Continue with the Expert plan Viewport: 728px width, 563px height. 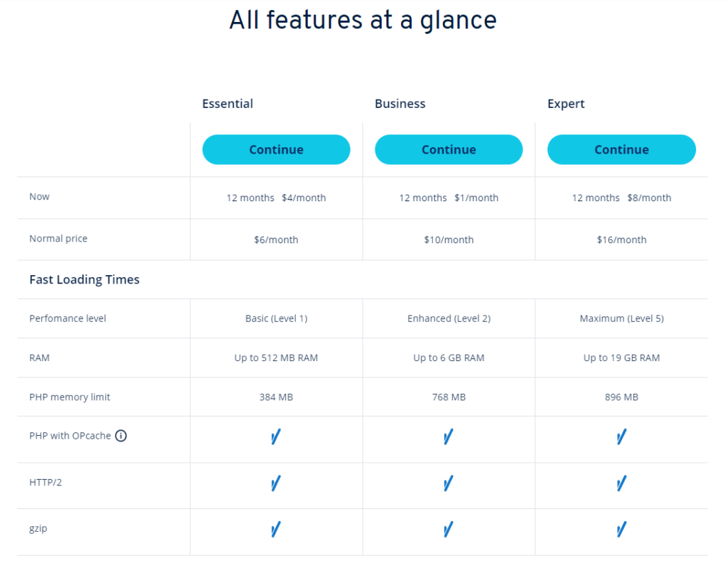coord(621,149)
